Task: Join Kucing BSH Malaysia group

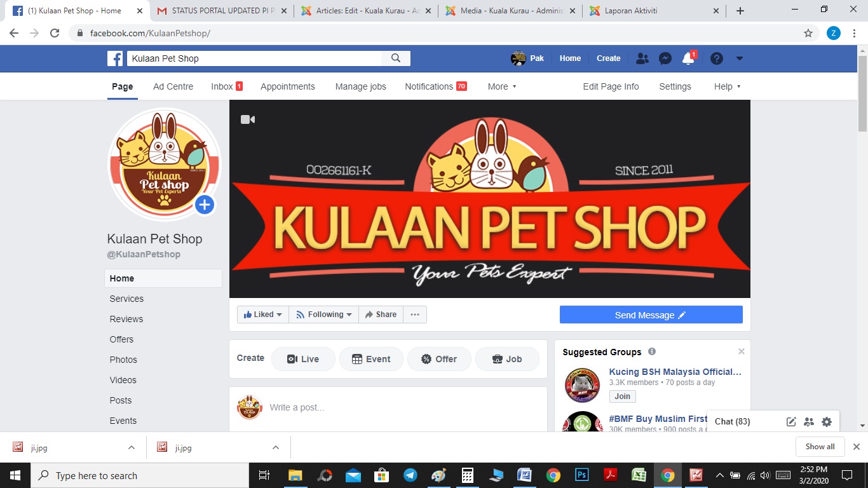Action: point(622,396)
